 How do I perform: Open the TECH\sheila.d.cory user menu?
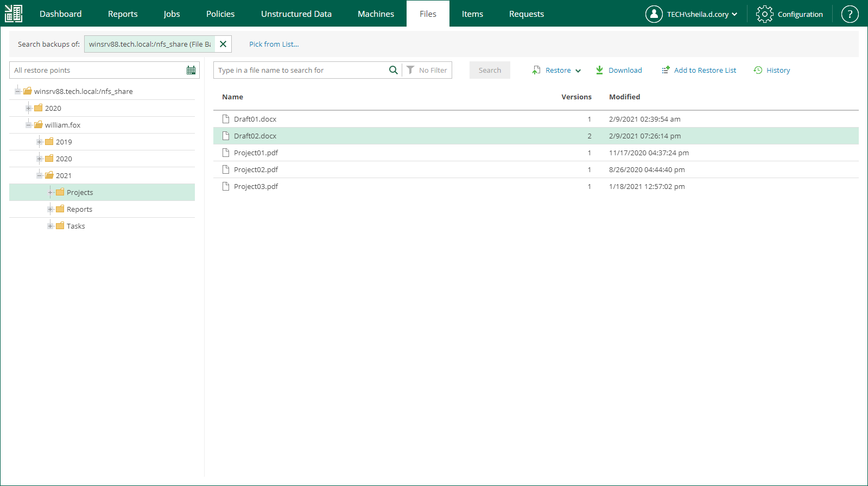tap(696, 14)
